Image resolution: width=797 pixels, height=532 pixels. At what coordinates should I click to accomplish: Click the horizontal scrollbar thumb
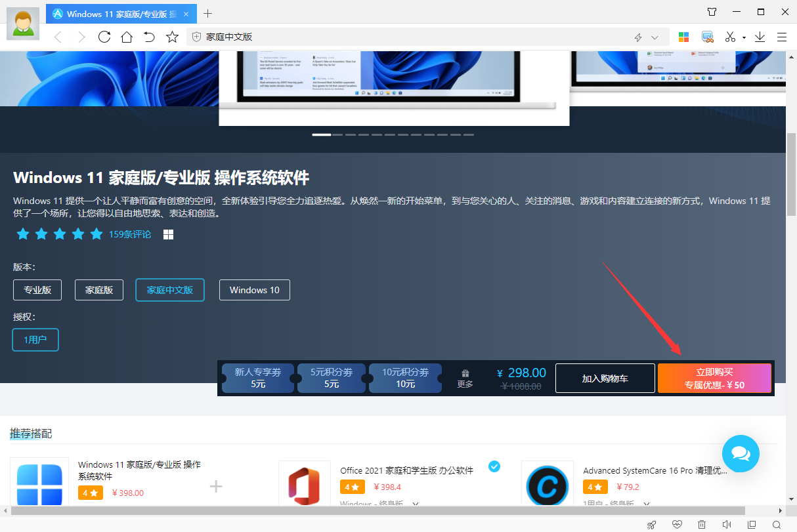point(378,510)
